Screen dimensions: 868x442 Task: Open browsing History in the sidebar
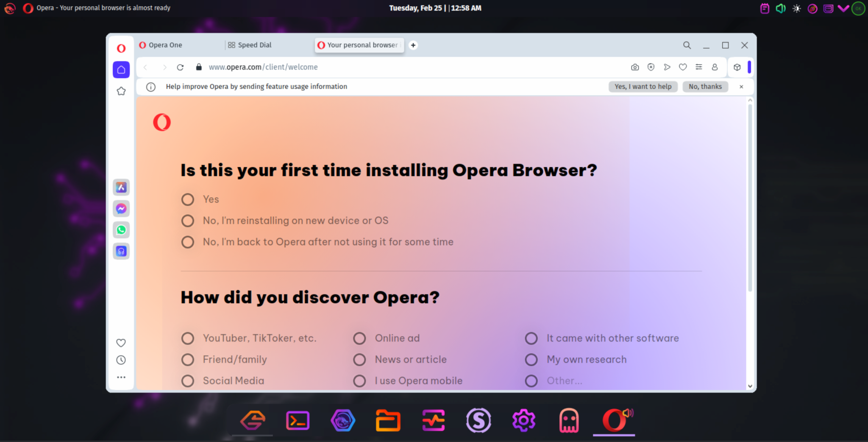click(x=121, y=360)
